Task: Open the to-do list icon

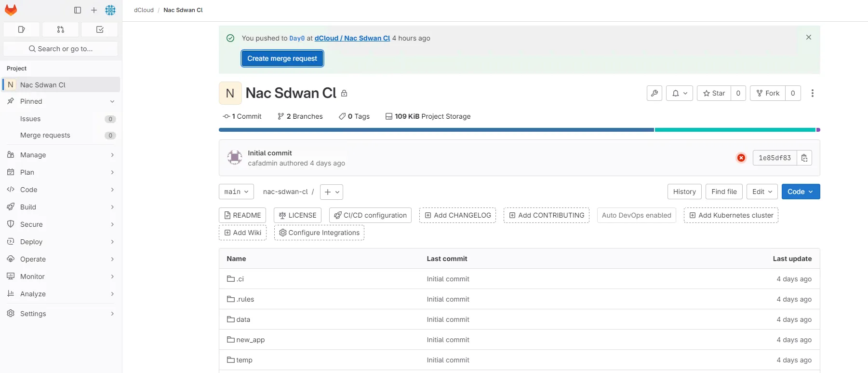Action: click(100, 29)
